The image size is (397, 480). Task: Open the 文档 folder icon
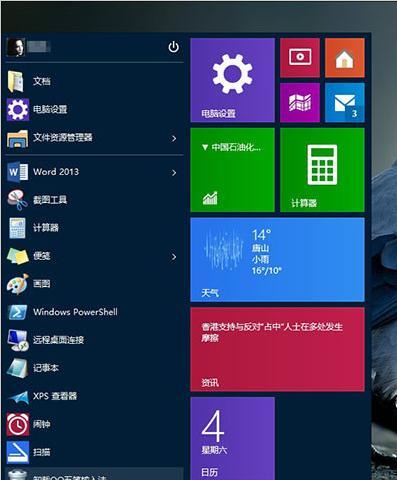[x=16, y=81]
